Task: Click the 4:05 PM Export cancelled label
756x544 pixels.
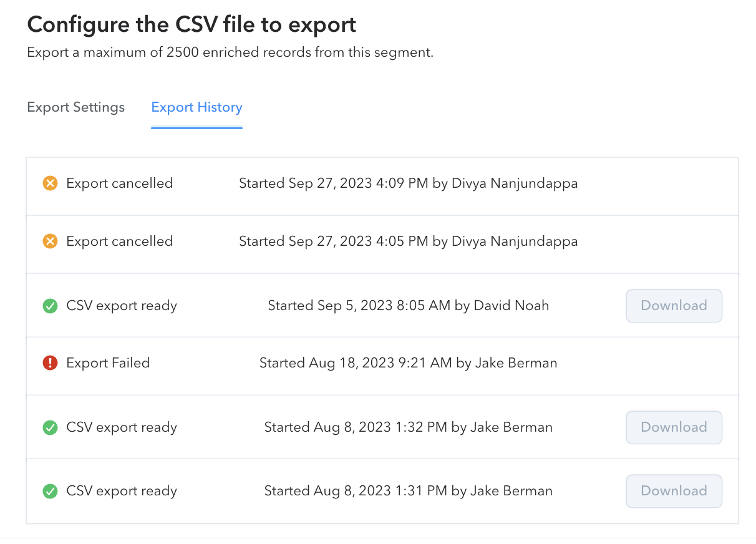Action: click(119, 241)
